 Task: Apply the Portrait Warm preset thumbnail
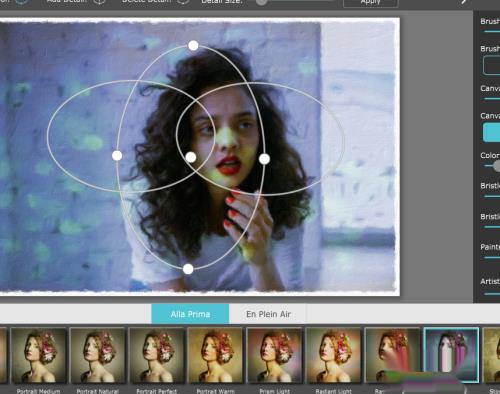pyautogui.click(x=216, y=355)
